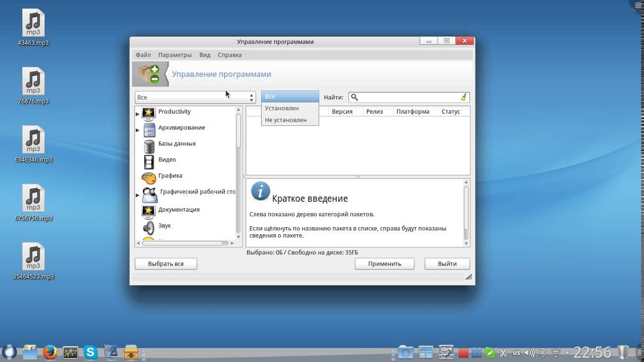Click the Графический рабочий стол icon
This screenshot has height=362, width=644.
pyautogui.click(x=149, y=194)
